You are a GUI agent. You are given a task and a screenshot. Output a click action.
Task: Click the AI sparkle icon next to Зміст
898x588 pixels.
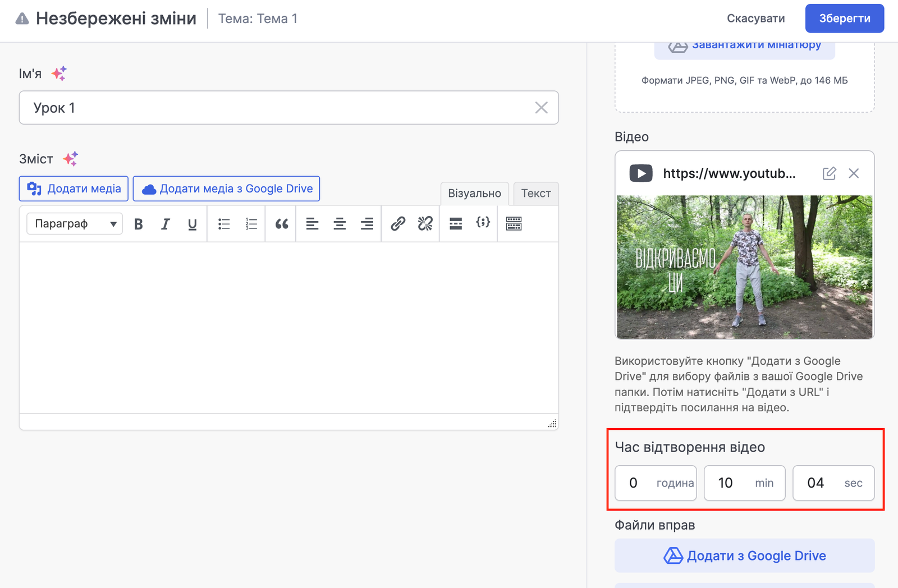pyautogui.click(x=70, y=159)
